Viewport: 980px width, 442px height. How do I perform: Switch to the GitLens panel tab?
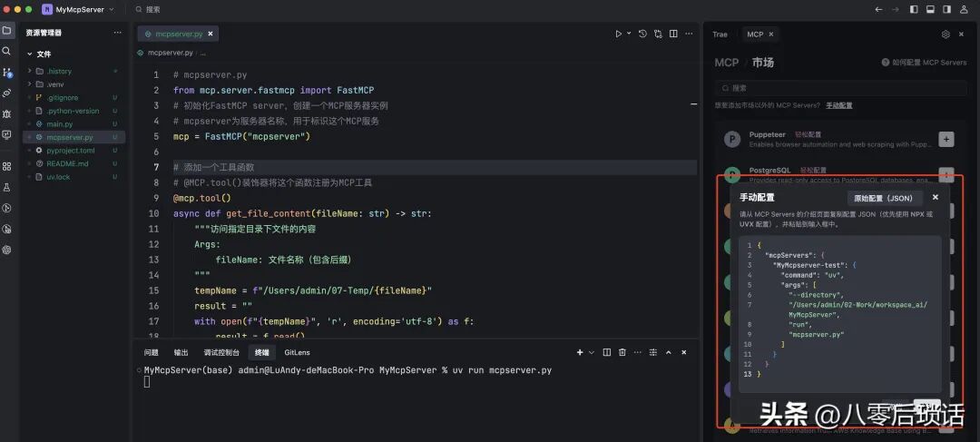click(297, 352)
